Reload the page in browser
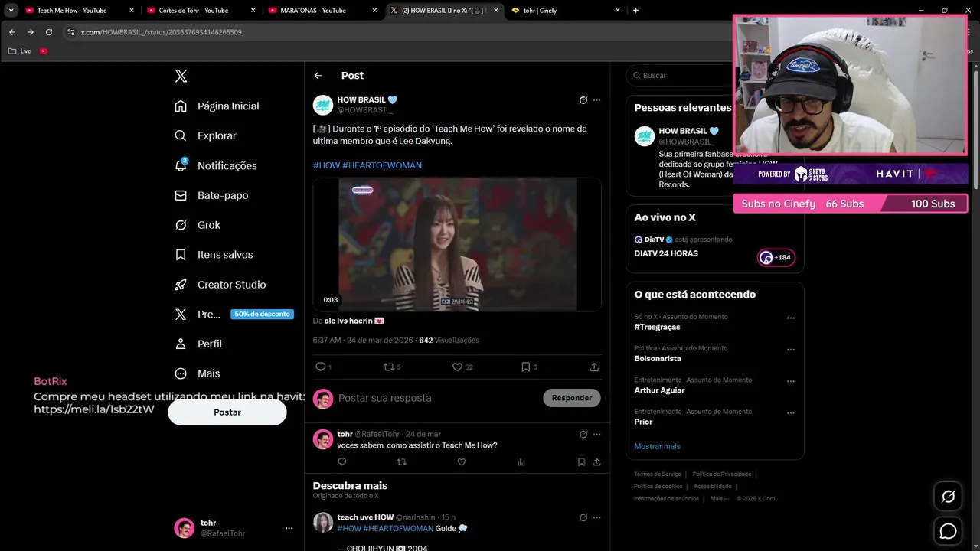Viewport: 980px width, 551px height. [x=49, y=32]
